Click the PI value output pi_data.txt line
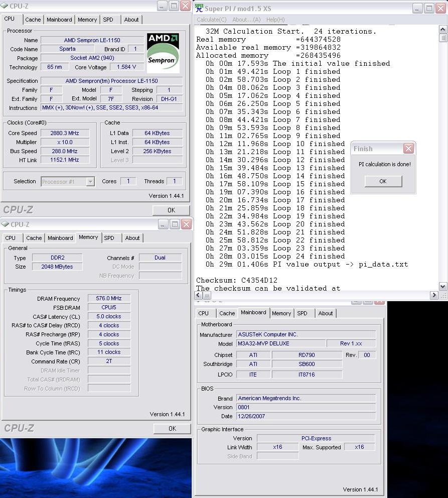The image size is (448, 498). click(307, 264)
